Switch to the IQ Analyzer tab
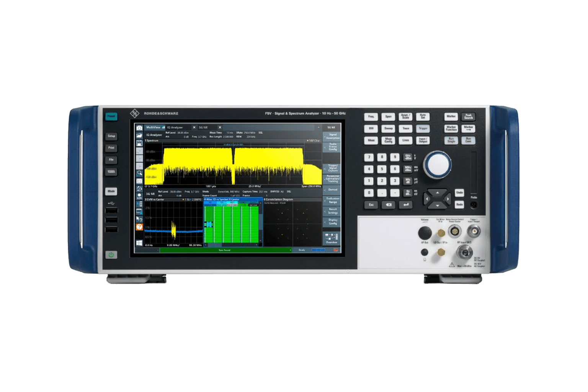This screenshot has width=588, height=392. click(x=175, y=127)
